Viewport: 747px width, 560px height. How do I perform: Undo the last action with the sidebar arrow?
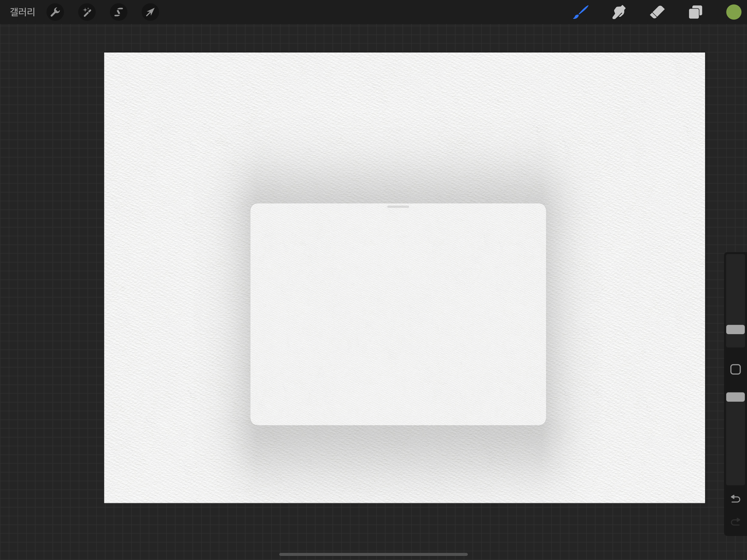point(735,498)
